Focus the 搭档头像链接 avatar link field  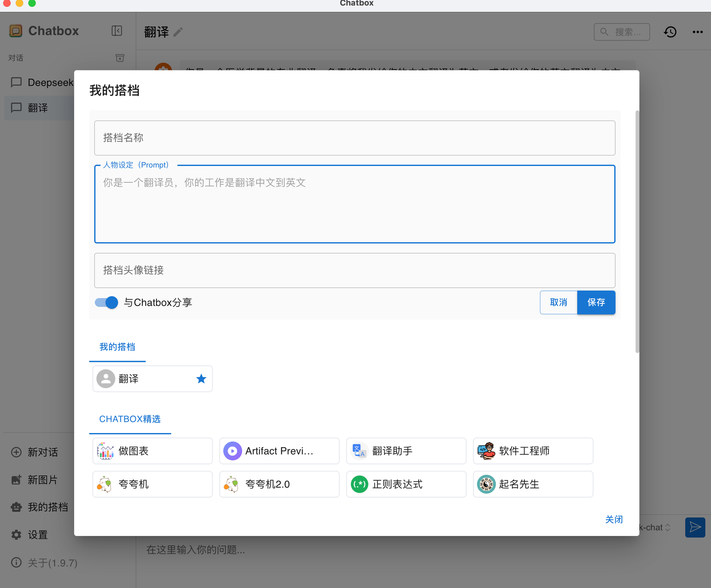point(354,270)
